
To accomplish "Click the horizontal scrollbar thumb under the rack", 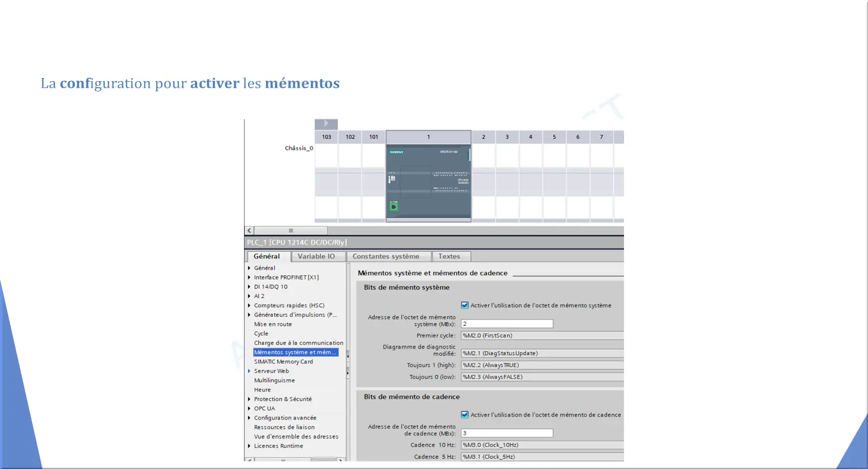I will (291, 231).
